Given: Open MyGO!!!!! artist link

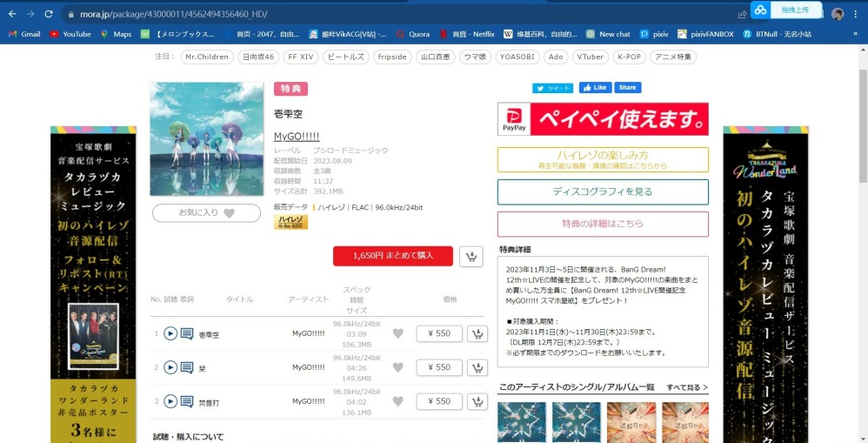Looking at the screenshot, I should pos(297,137).
